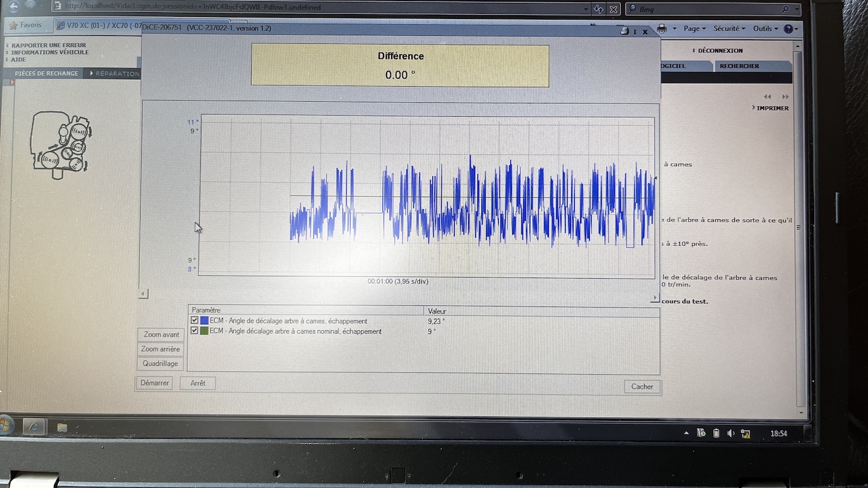868x488 pixels.
Task: Click the Favoris label
Action: 31,25
